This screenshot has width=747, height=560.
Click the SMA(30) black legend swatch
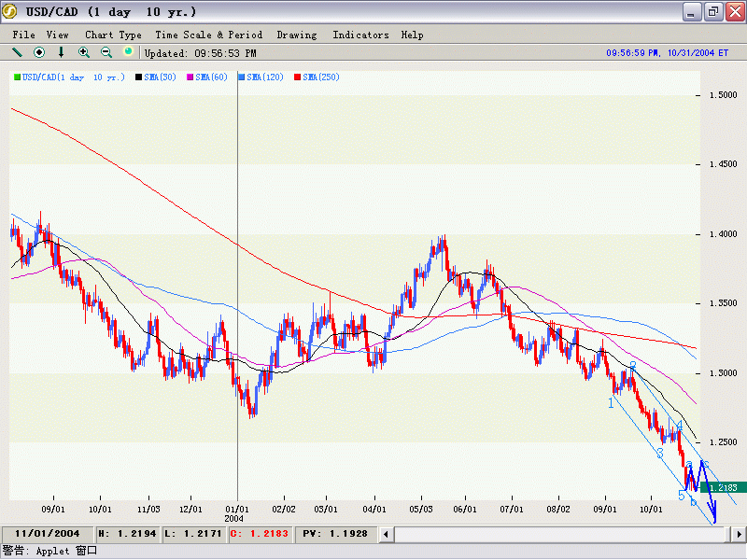coord(139,77)
